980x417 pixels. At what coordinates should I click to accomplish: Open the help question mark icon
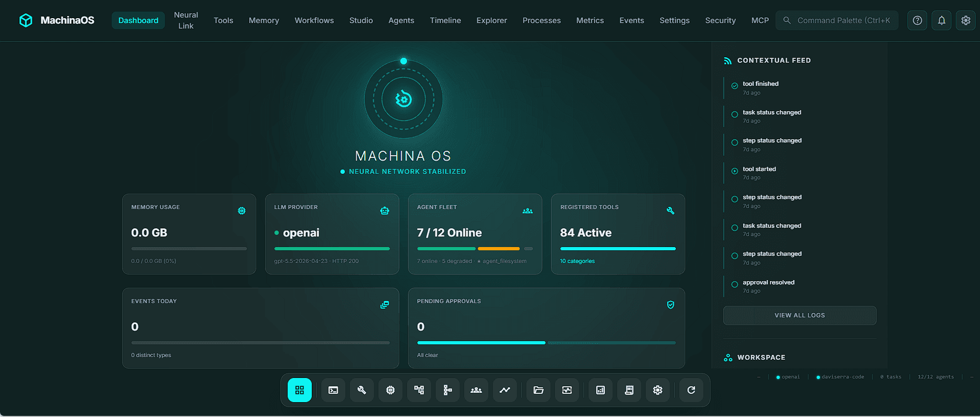pyautogui.click(x=917, y=20)
